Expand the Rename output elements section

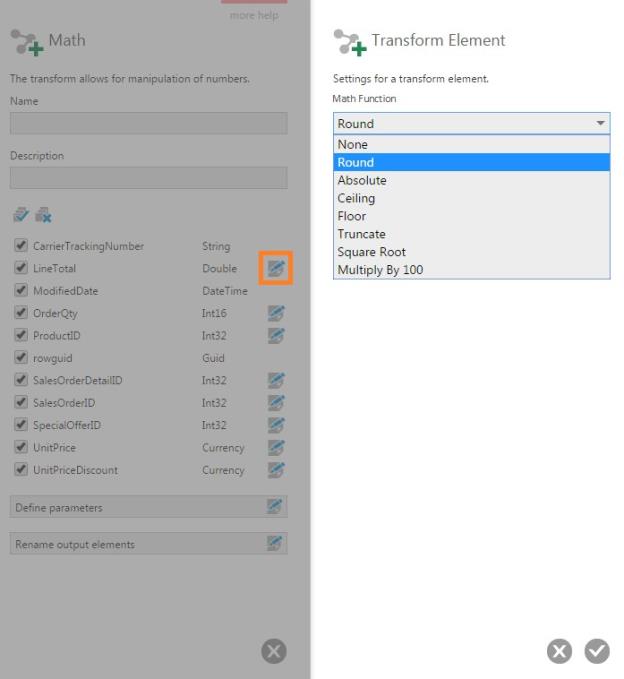tap(148, 544)
